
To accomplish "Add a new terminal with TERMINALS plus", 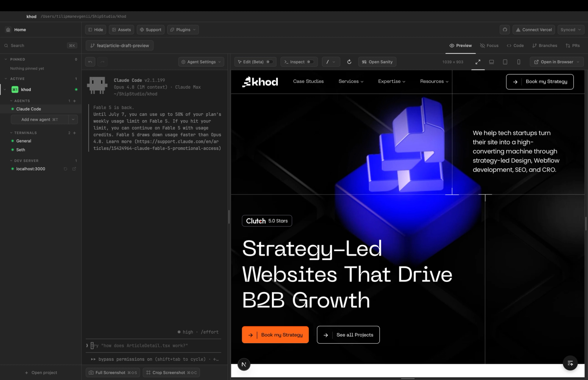I will [75, 133].
